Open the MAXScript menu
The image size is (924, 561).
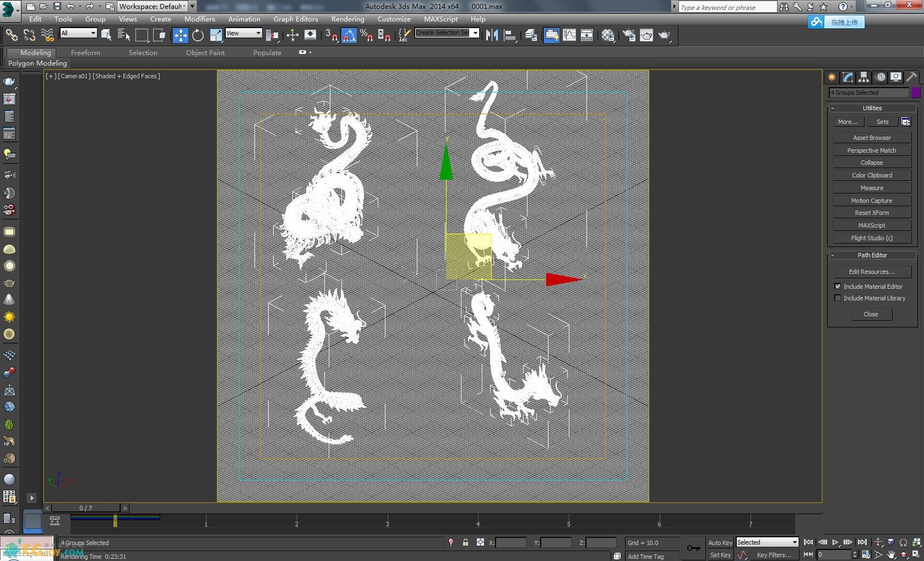441,19
